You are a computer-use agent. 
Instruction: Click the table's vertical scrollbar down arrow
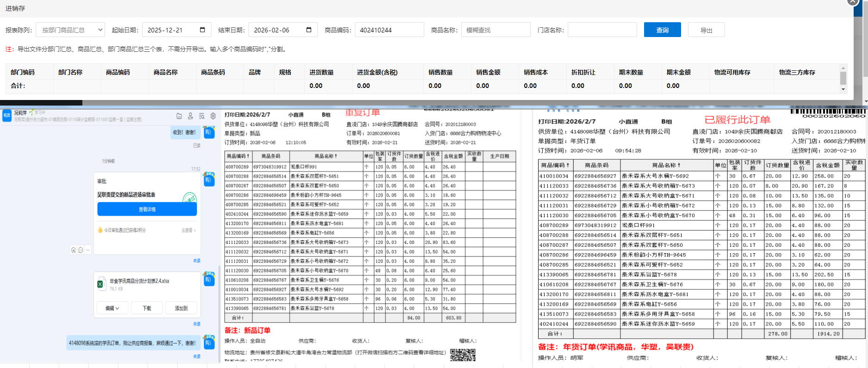pyautogui.click(x=843, y=89)
